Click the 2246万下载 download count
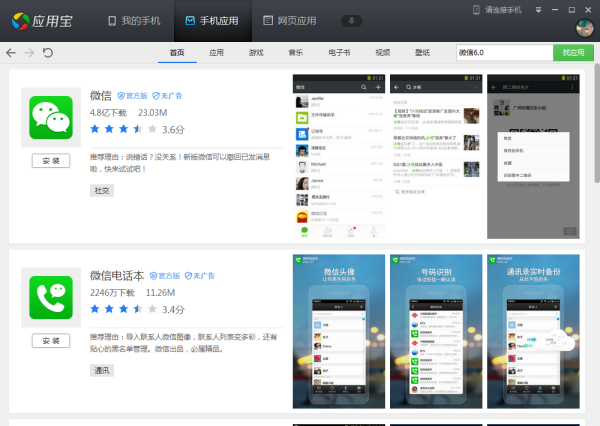 (x=112, y=292)
